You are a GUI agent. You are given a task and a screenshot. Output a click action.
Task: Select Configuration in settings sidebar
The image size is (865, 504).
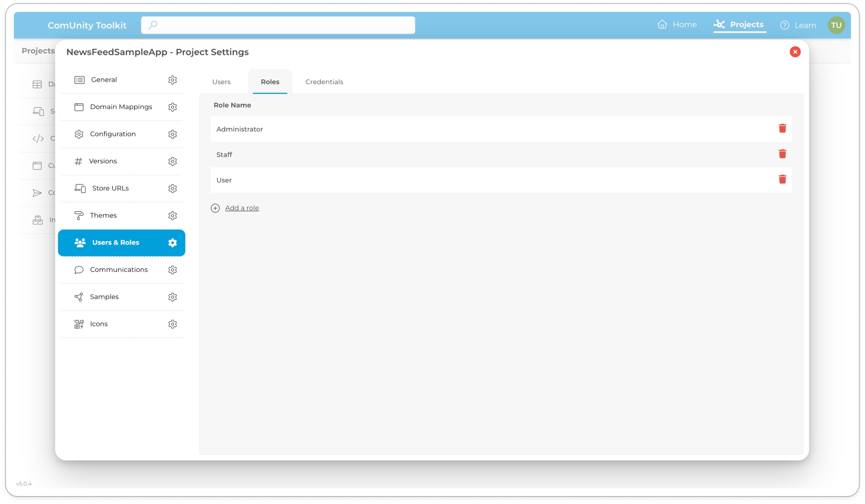point(113,134)
